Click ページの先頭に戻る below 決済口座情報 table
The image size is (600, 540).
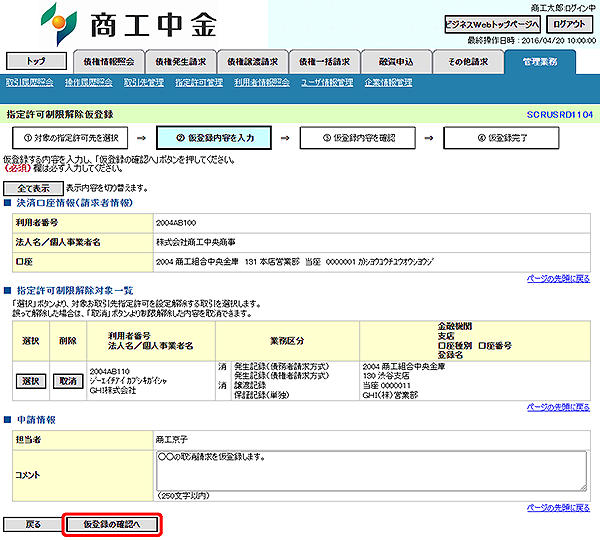[x=558, y=279]
